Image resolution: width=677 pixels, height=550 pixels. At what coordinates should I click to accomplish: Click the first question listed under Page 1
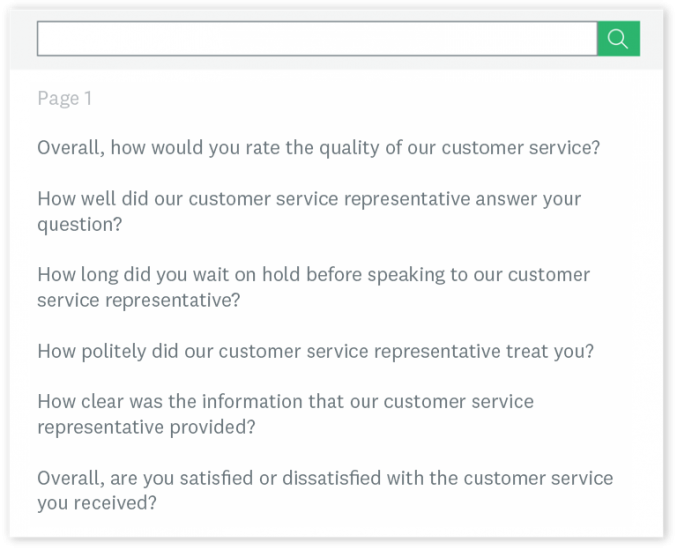click(319, 148)
